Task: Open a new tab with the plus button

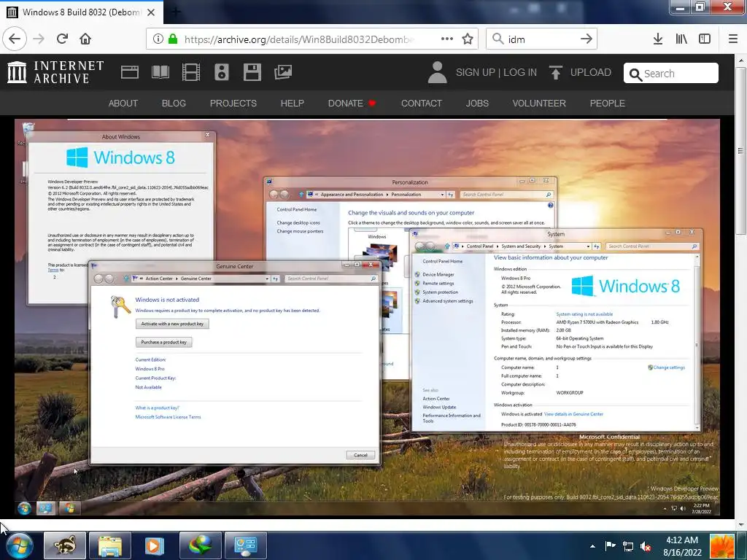Action: (x=176, y=12)
